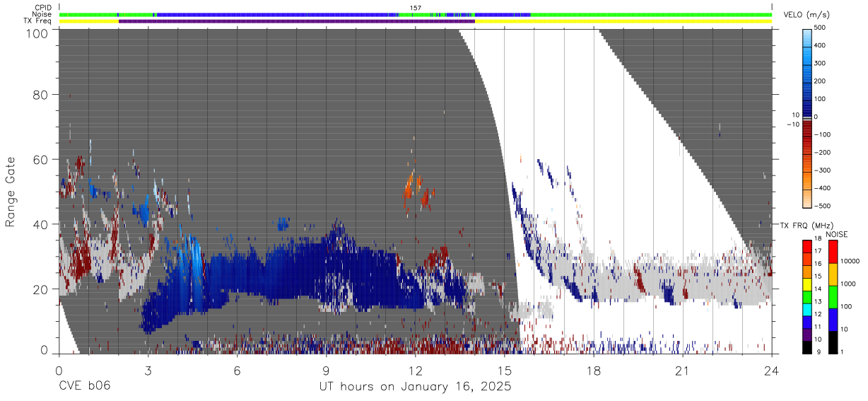Click the NOISE legend title
Screen dimensions: 868x401
[838, 234]
